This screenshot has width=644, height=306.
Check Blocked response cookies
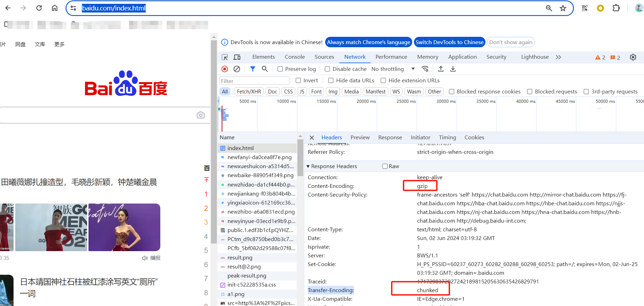coord(451,92)
